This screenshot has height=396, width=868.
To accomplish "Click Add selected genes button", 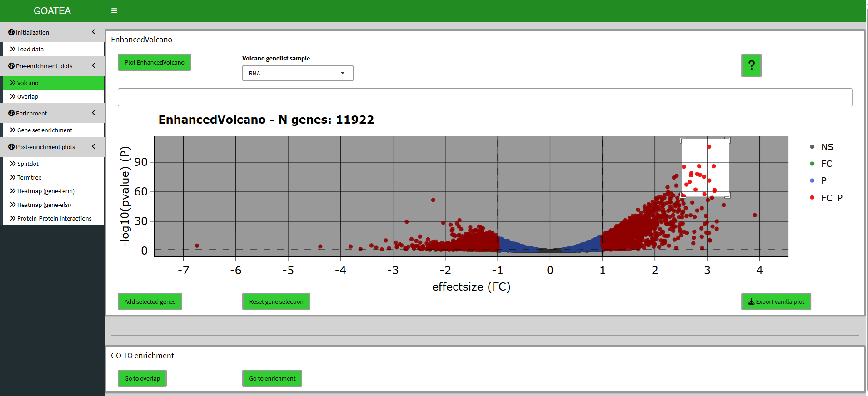I will 150,301.
